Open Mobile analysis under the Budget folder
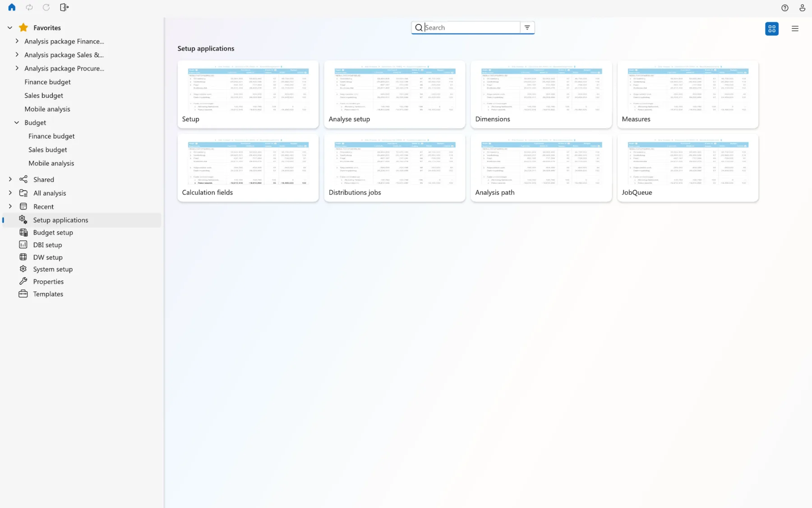Viewport: 812px width, 508px height. coord(51,163)
